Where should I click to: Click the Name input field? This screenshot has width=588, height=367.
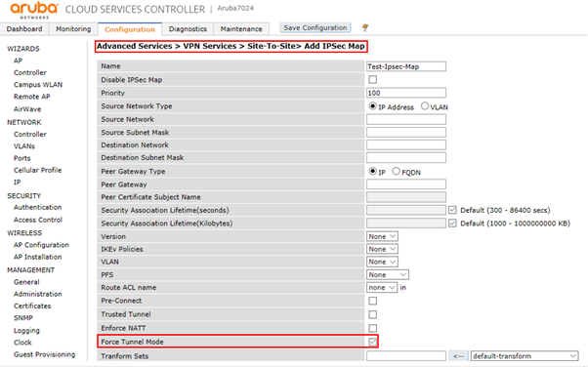(406, 66)
